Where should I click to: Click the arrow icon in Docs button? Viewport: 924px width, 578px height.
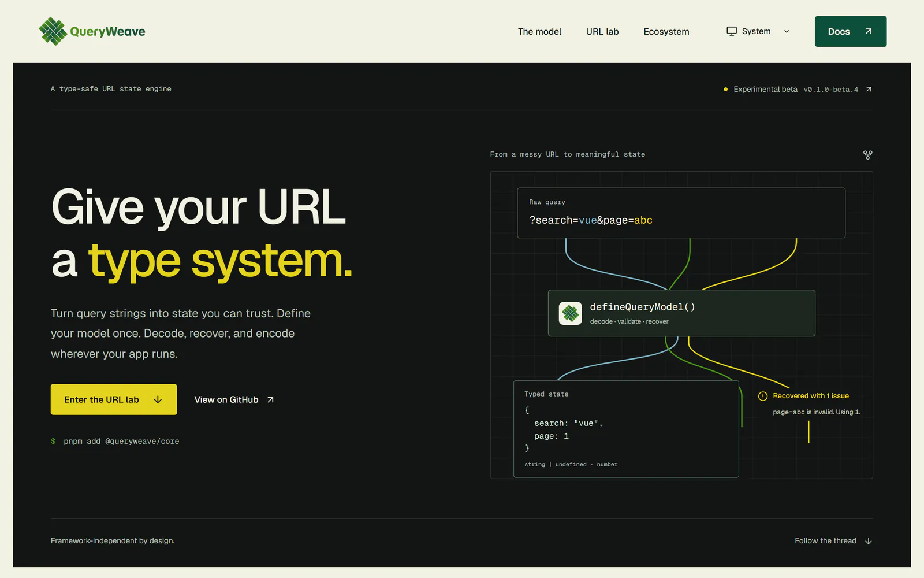pyautogui.click(x=868, y=31)
